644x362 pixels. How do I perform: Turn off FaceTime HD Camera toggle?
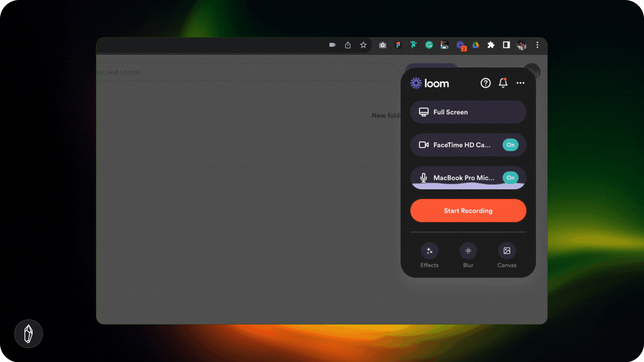(x=510, y=145)
